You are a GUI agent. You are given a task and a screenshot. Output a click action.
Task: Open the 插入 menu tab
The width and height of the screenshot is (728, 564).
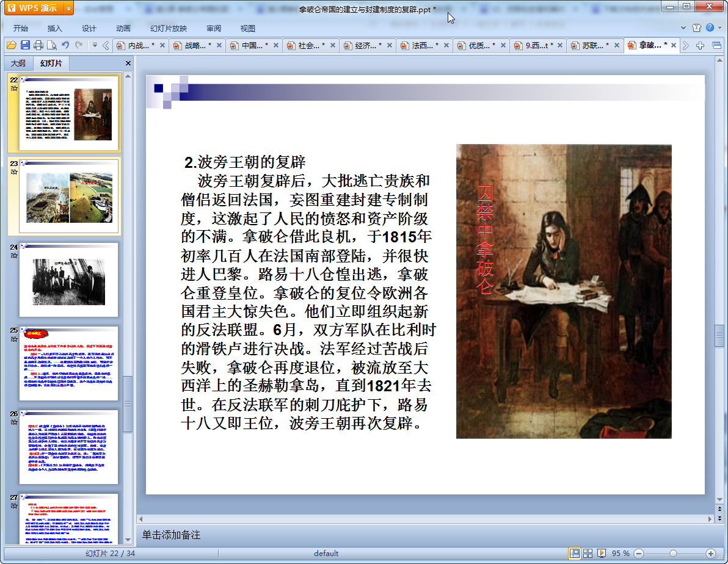pos(55,28)
